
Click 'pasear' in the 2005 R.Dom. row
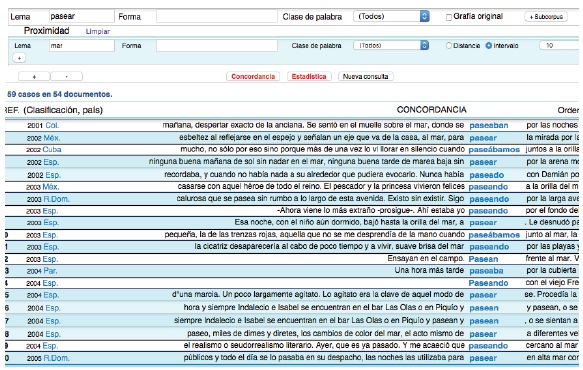click(483, 358)
